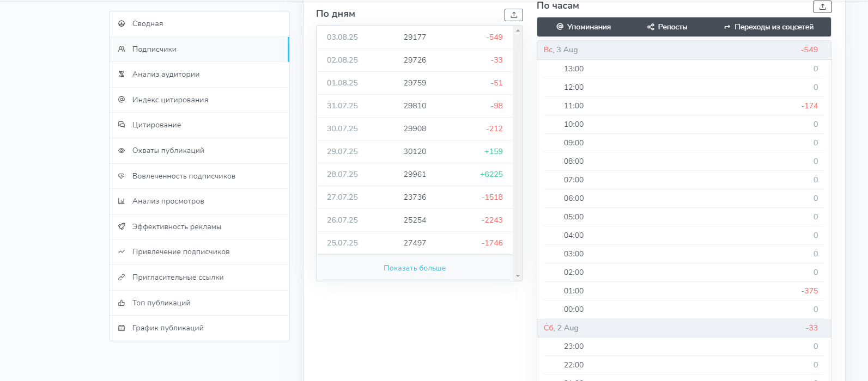Click the 29759 subscriber count
Screen dimensions: 868x381
415,83
